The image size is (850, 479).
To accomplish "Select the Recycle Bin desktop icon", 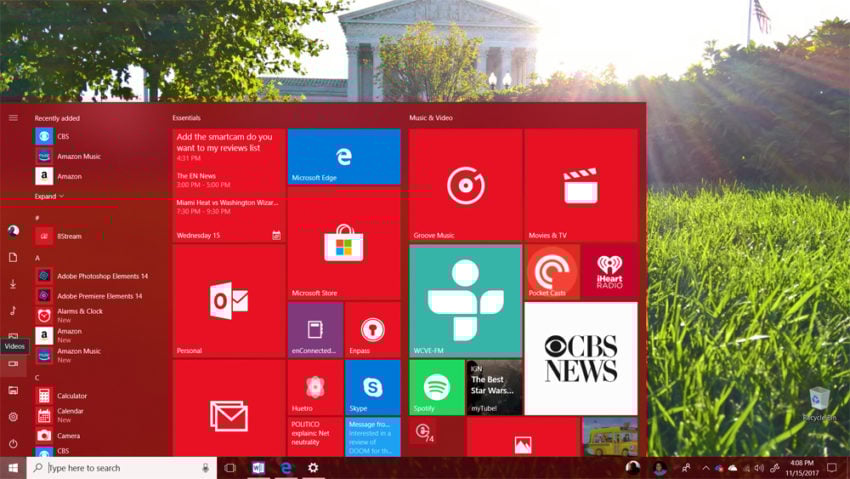I will coord(819,404).
